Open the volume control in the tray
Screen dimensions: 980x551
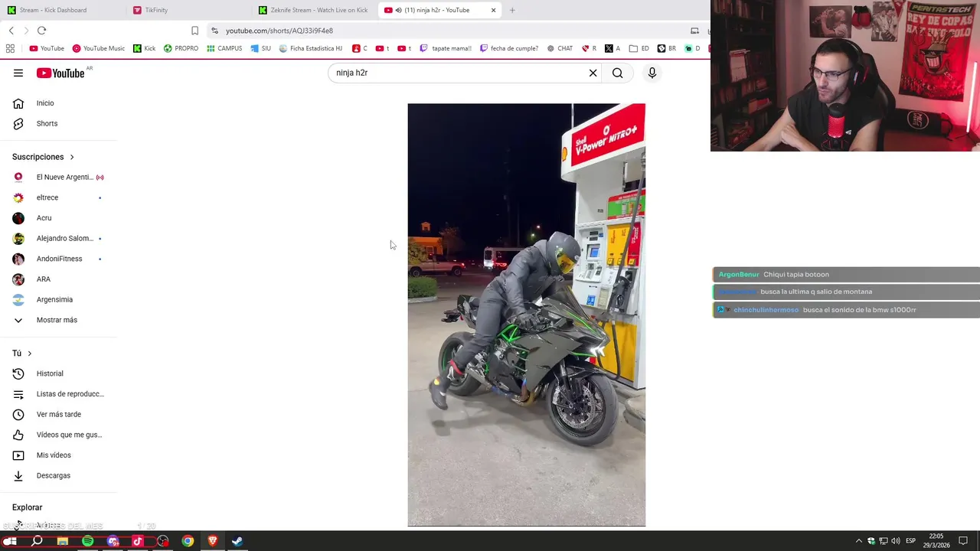pyautogui.click(x=896, y=541)
